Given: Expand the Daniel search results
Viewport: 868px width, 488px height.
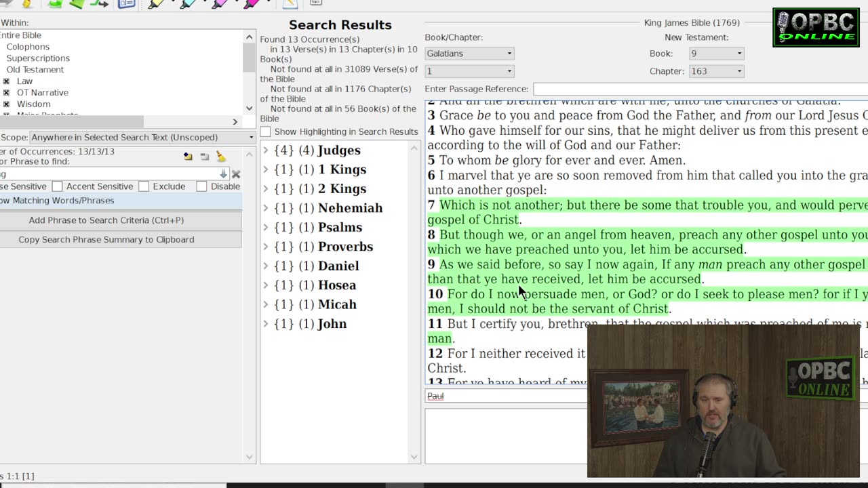Looking at the screenshot, I should coord(266,266).
